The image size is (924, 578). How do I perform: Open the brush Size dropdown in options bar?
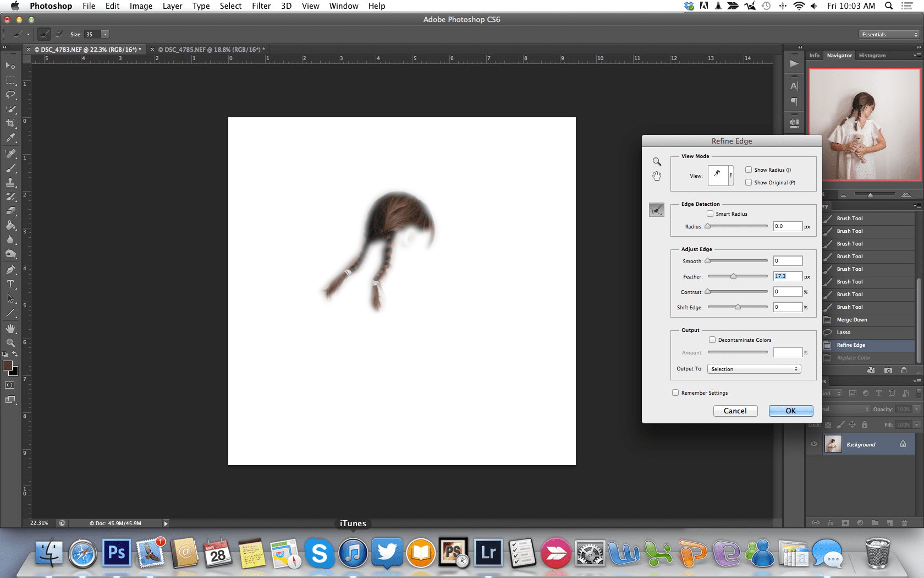pyautogui.click(x=105, y=34)
